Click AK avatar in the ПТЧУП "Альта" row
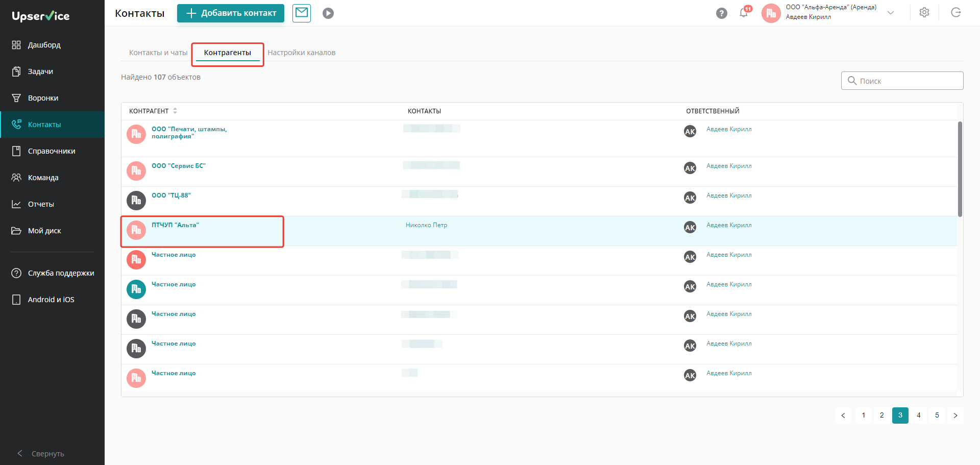 pyautogui.click(x=690, y=228)
